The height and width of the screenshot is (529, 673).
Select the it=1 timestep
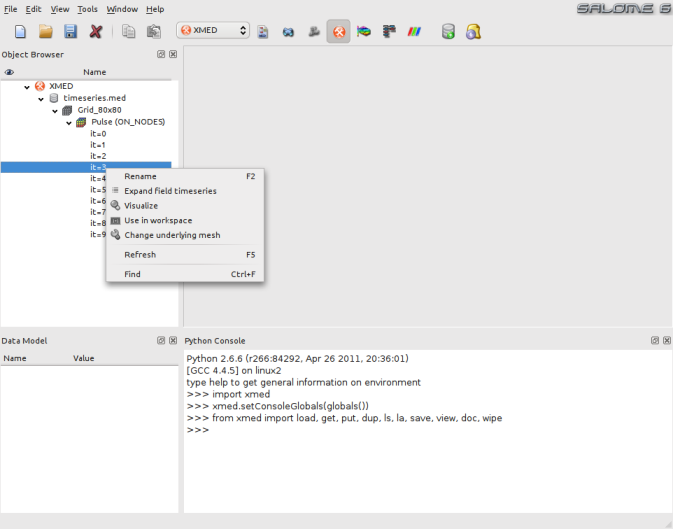(x=98, y=145)
